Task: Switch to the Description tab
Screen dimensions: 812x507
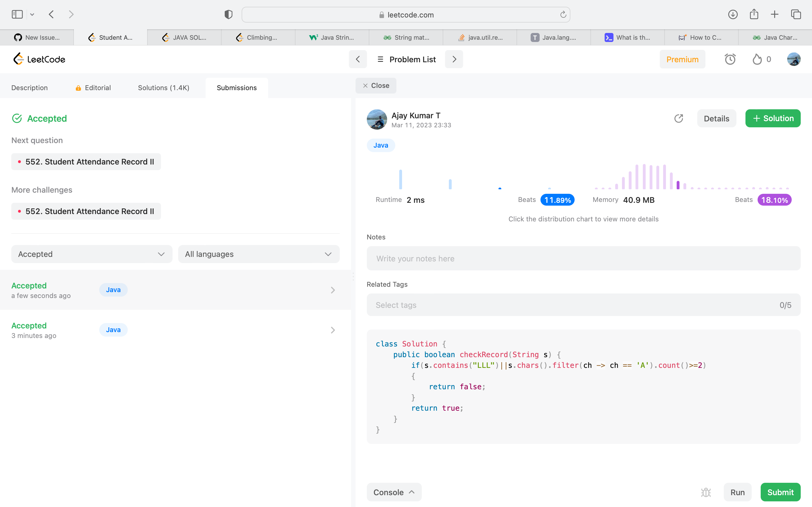Action: (x=30, y=88)
